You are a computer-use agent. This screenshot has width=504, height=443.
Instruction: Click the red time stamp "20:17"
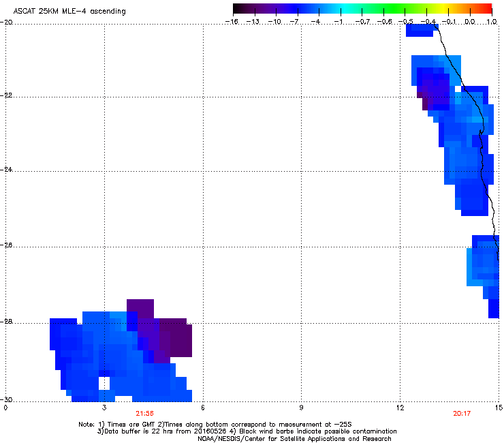click(x=462, y=414)
